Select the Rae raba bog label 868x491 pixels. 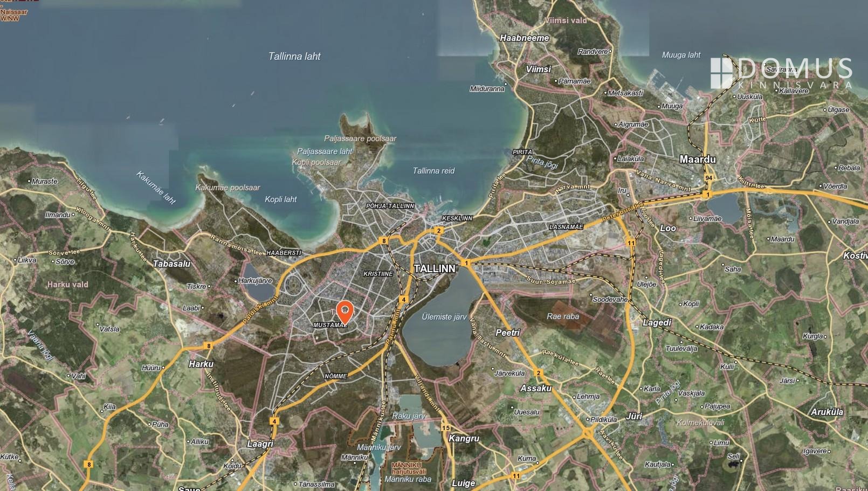(562, 316)
